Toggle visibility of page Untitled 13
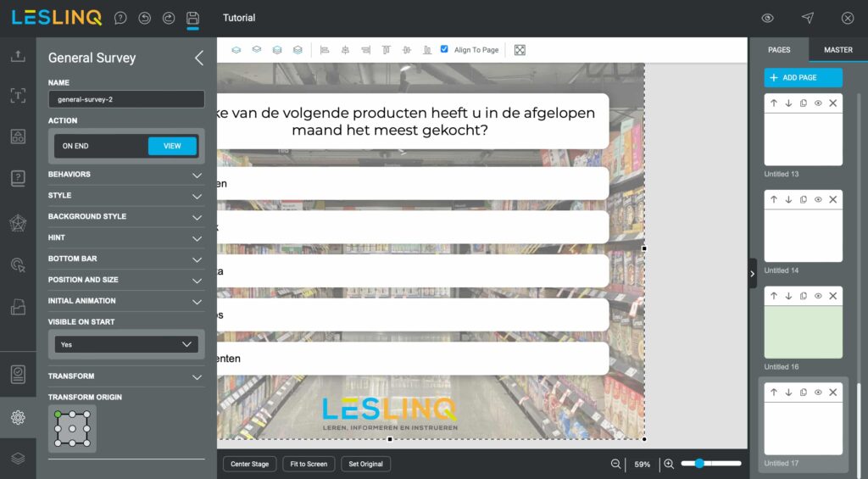The image size is (868, 479). coord(818,103)
